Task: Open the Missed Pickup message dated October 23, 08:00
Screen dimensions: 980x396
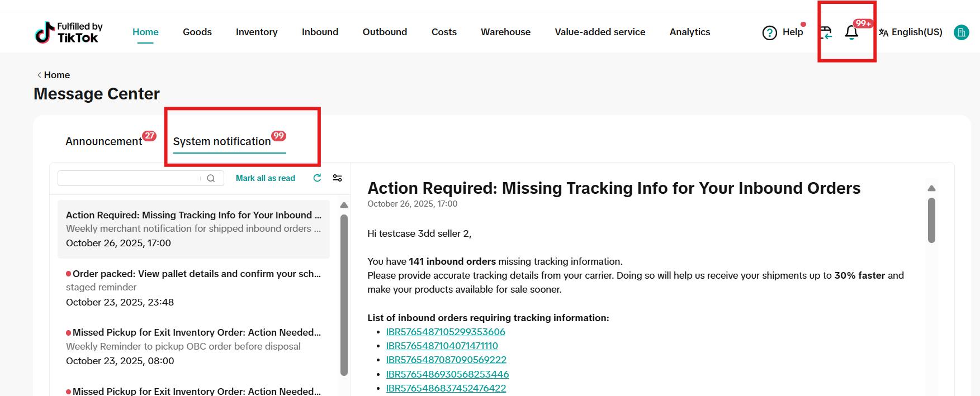Action: coord(193,346)
